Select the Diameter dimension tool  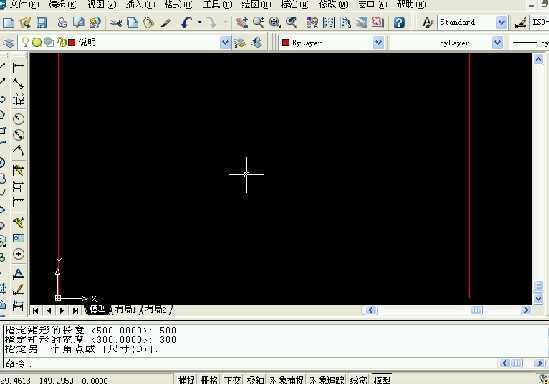click(x=18, y=135)
